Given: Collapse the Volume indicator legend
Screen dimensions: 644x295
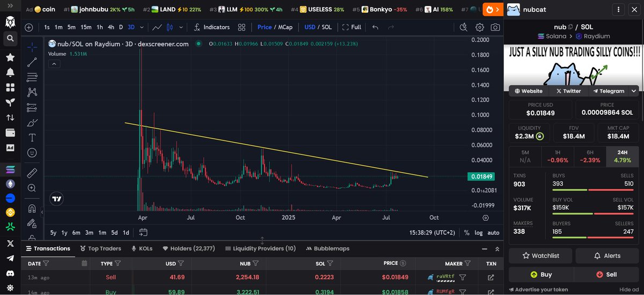Looking at the screenshot, I should click(x=55, y=64).
